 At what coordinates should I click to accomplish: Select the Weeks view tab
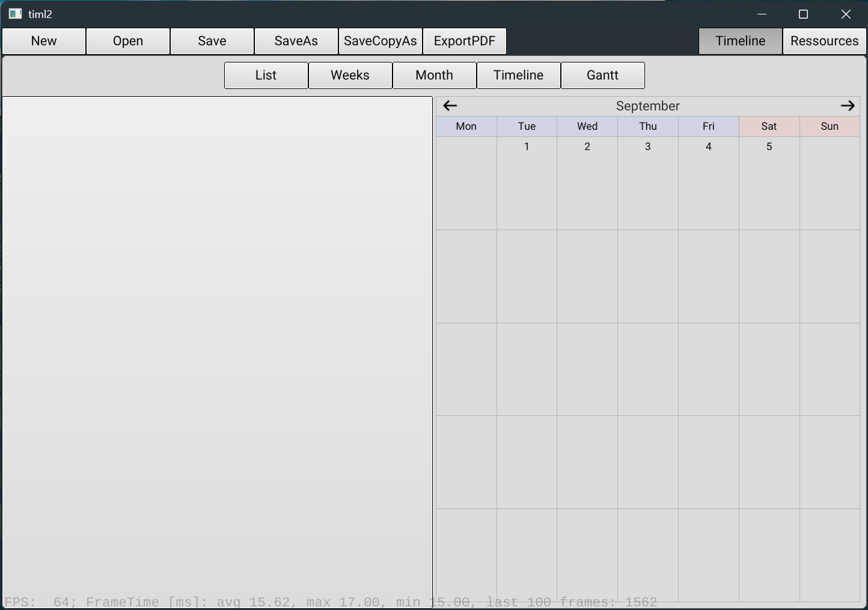pyautogui.click(x=350, y=75)
